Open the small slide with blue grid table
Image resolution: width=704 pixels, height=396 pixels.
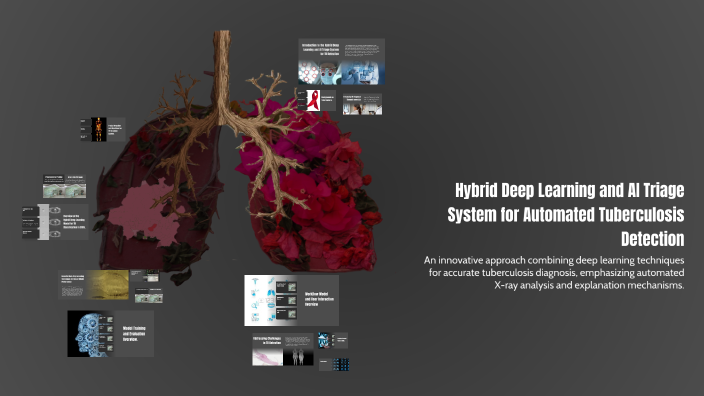[334, 364]
